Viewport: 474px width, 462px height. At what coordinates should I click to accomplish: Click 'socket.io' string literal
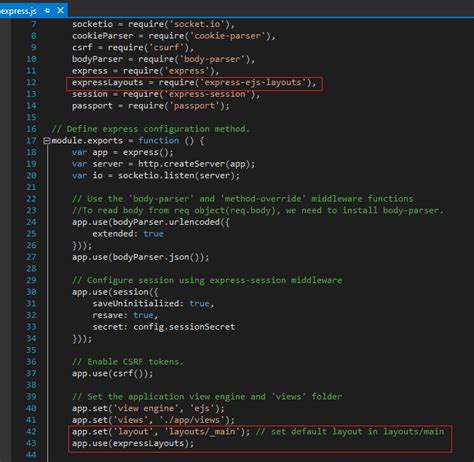[197, 24]
